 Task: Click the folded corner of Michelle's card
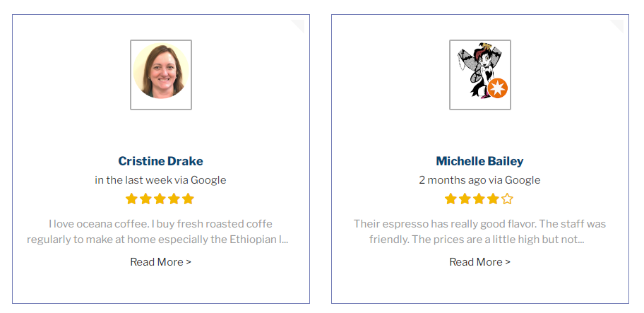click(x=617, y=26)
